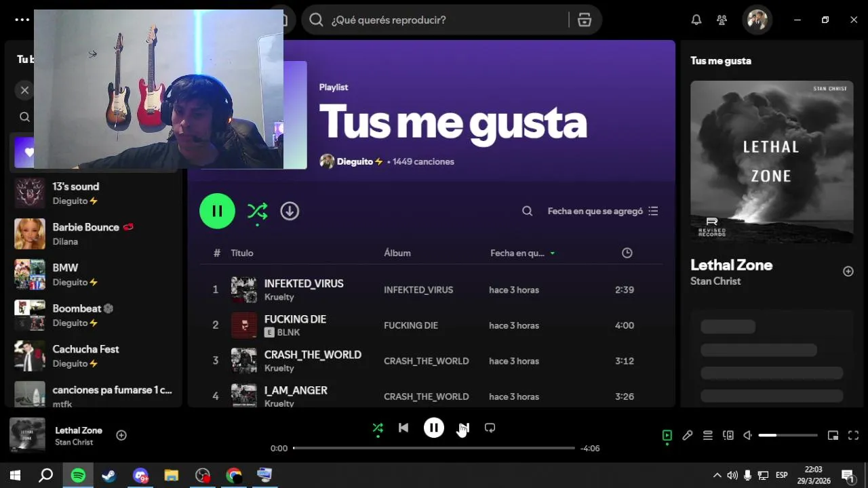Enter full screen mode icon
This screenshot has height=488, width=868.
[854, 435]
